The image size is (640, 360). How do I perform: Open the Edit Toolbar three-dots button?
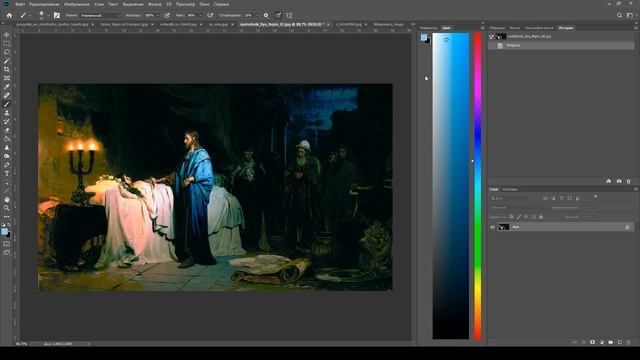point(7,217)
